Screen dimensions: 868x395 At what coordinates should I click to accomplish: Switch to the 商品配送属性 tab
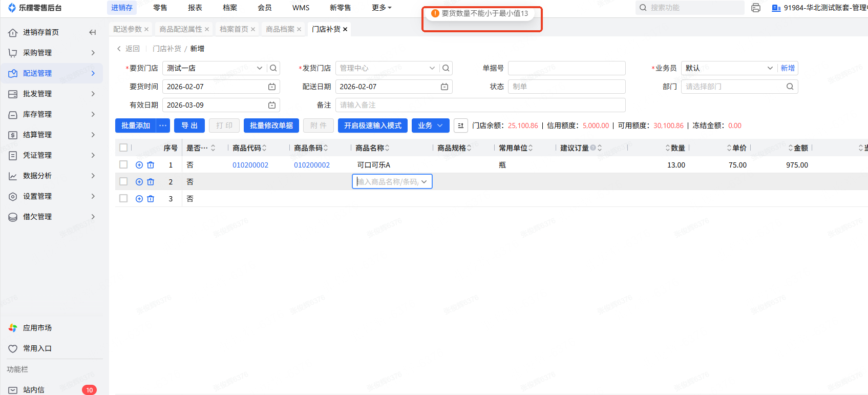(x=181, y=29)
